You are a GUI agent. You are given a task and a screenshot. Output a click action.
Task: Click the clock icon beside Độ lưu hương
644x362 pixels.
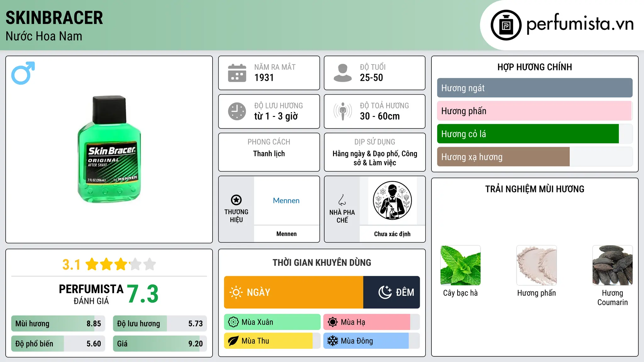pos(237,111)
